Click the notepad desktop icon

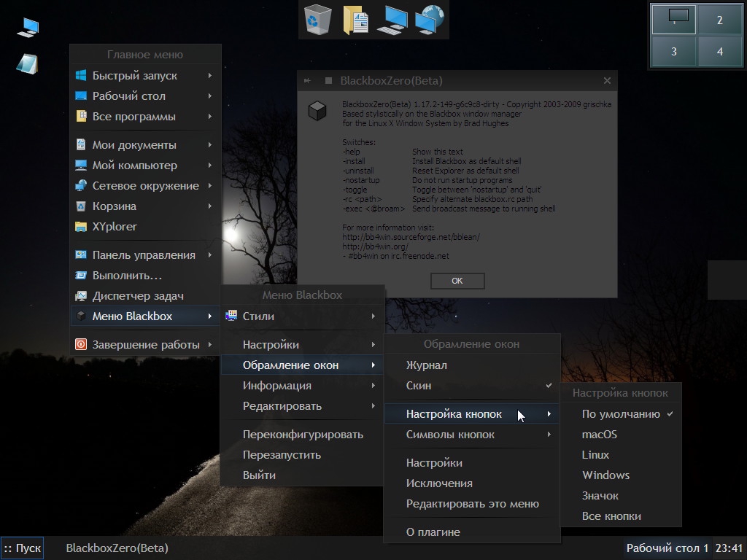pos(27,64)
